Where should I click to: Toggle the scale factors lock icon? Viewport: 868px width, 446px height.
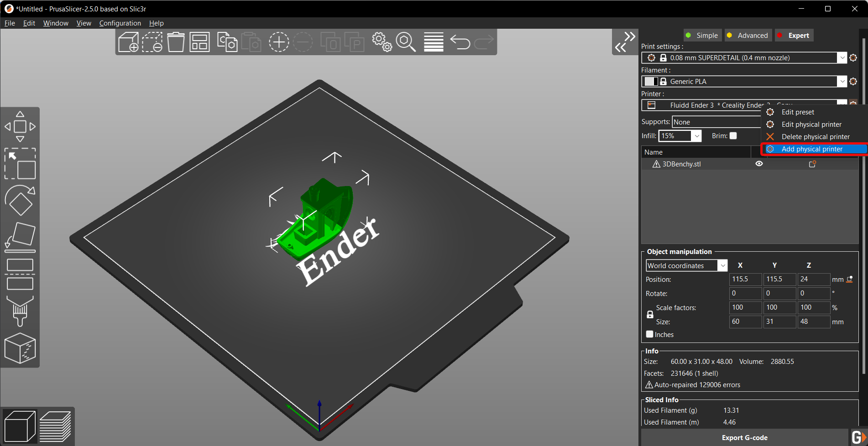[650, 315]
